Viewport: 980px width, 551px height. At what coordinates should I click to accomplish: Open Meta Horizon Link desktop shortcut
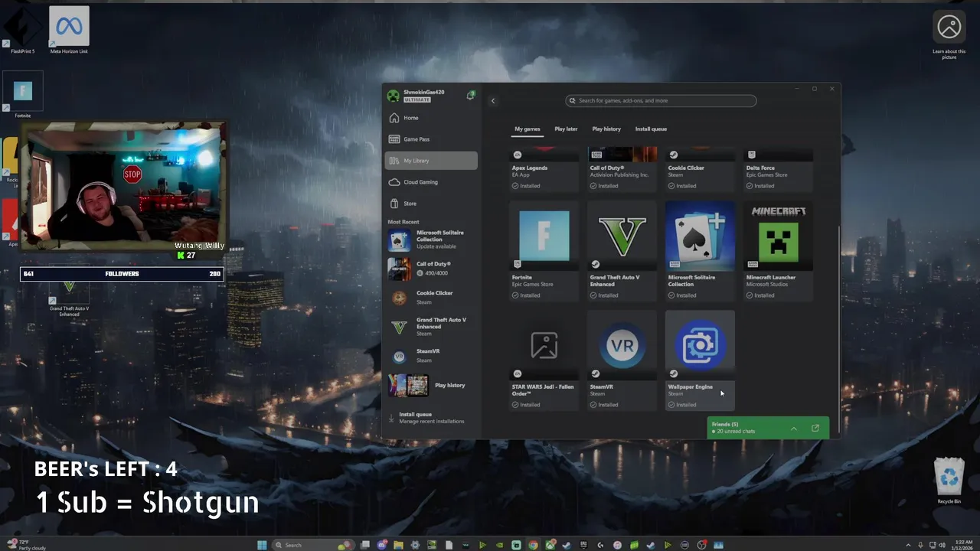click(69, 29)
